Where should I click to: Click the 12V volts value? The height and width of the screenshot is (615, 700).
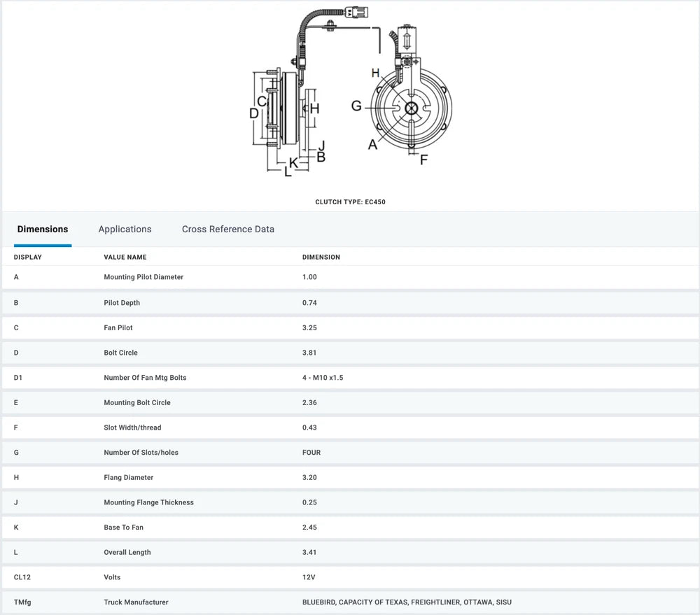pyautogui.click(x=308, y=577)
